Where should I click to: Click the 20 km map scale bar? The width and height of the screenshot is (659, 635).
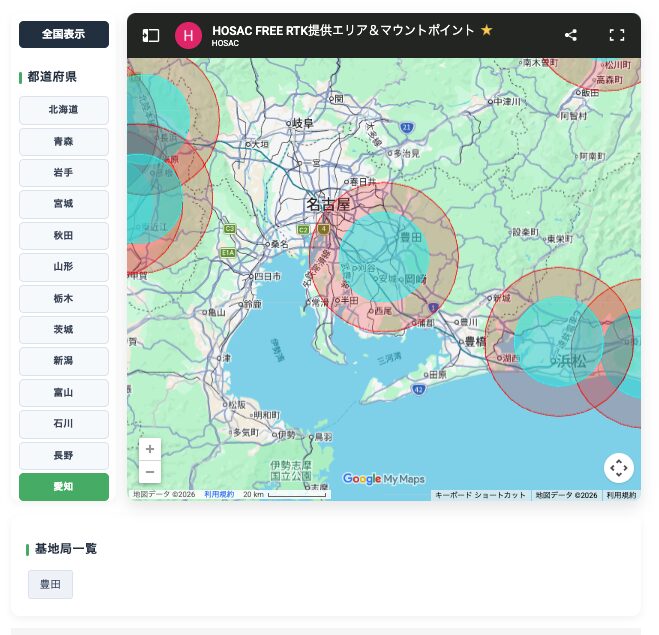[x=297, y=495]
